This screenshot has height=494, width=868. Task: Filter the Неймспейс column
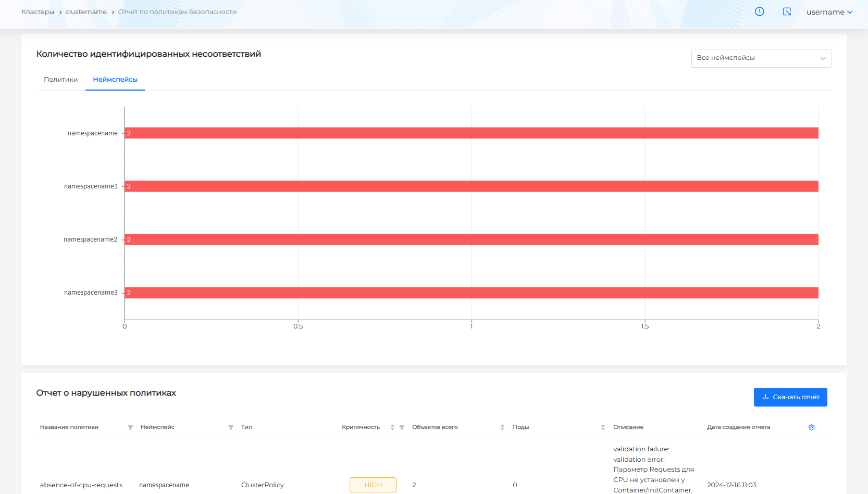coord(231,427)
